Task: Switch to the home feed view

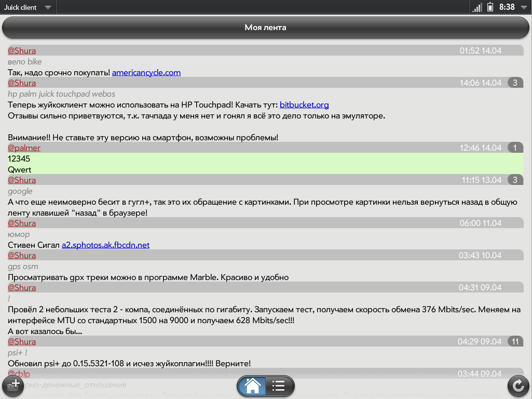Action: (x=252, y=386)
